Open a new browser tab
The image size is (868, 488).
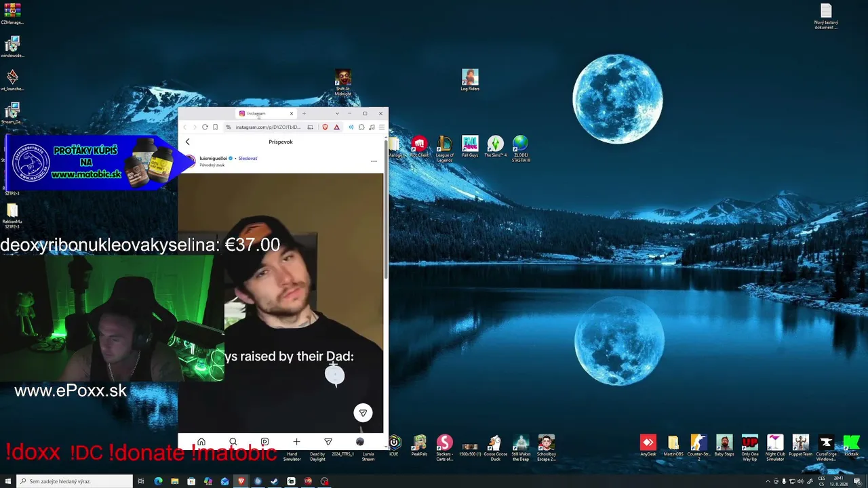tap(304, 113)
